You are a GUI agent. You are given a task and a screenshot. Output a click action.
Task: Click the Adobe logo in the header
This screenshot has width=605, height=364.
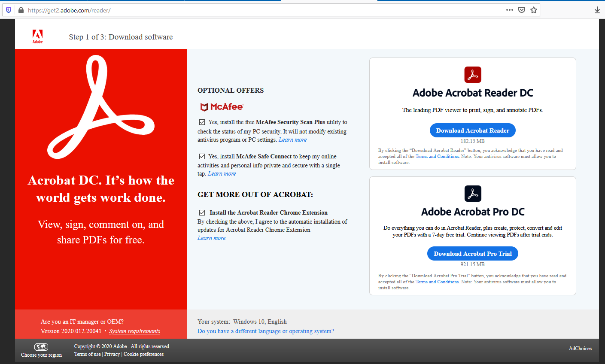(x=38, y=36)
